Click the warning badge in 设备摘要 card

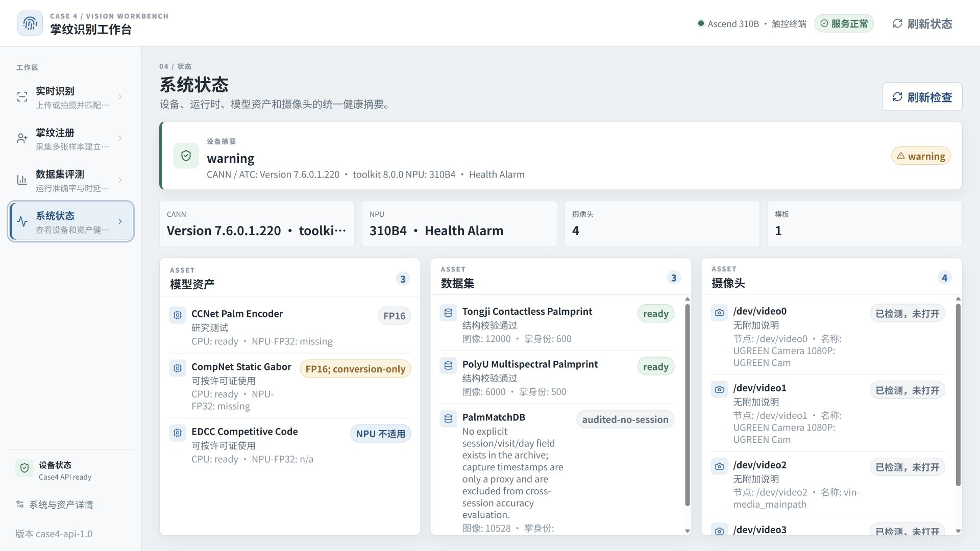(921, 156)
